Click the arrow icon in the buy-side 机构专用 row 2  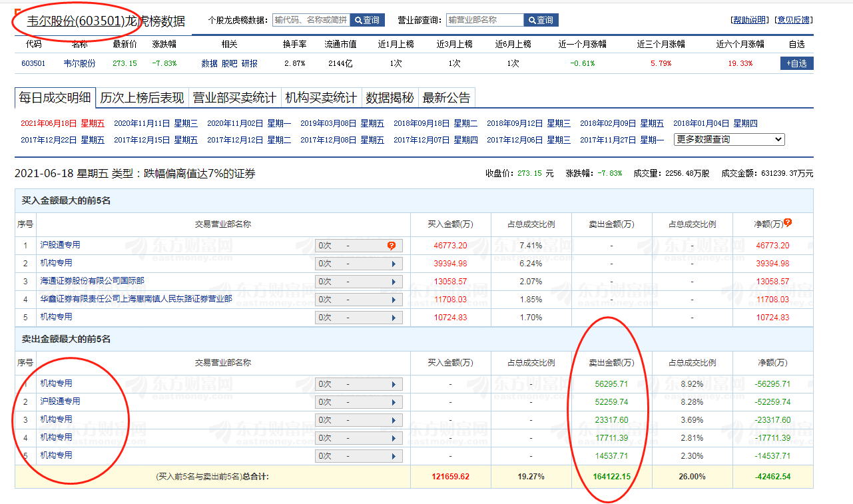point(394,264)
